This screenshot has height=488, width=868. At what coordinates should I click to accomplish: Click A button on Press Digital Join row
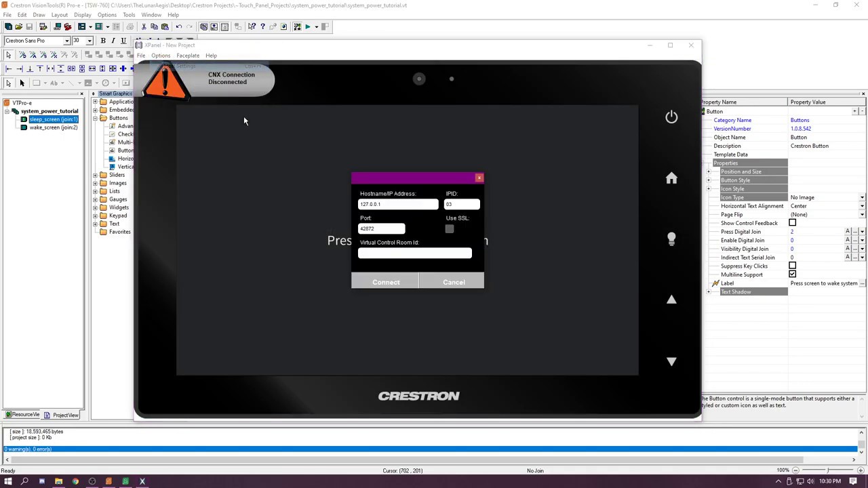848,232
